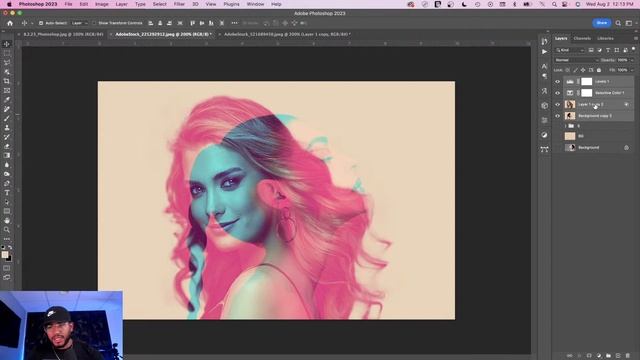Toggle the lock all padlock button
The height and width of the screenshot is (360, 640).
(x=599, y=70)
